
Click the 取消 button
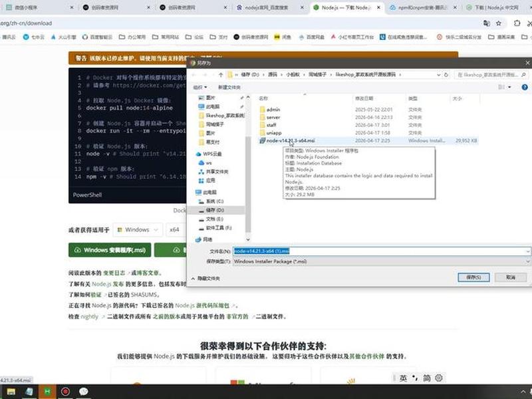point(511,277)
